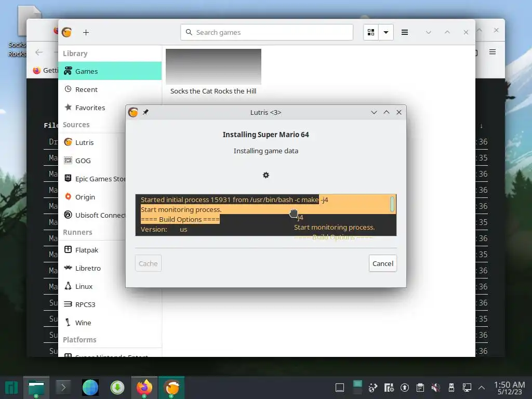Open the Favorites library section
The image size is (532, 399).
point(92,108)
